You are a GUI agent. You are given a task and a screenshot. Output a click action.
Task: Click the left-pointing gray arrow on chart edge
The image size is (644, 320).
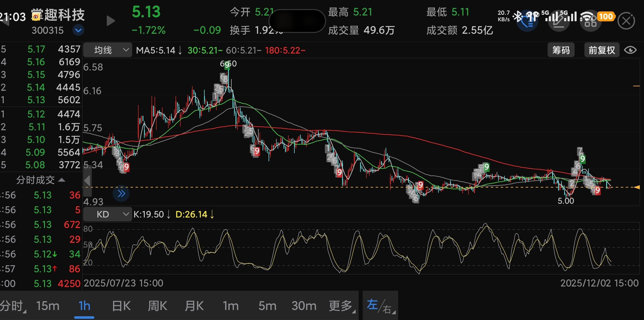click(87, 180)
